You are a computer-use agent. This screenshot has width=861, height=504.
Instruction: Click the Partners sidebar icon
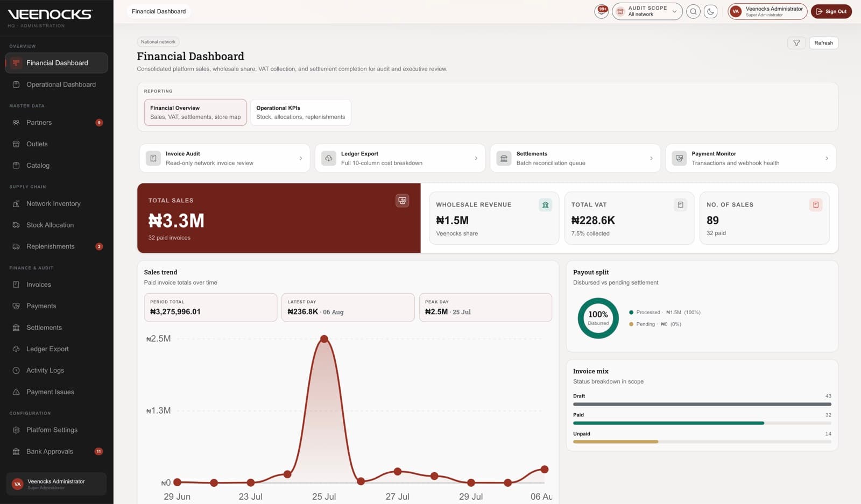click(x=16, y=123)
